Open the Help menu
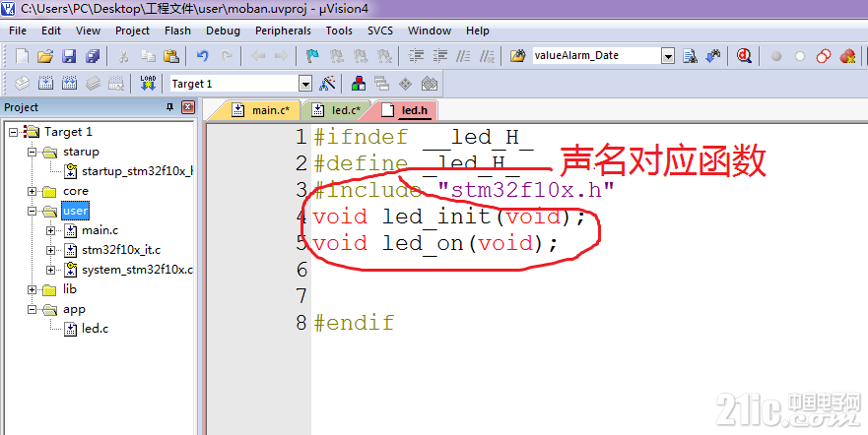Screen dimensions: 868x435 (x=477, y=31)
